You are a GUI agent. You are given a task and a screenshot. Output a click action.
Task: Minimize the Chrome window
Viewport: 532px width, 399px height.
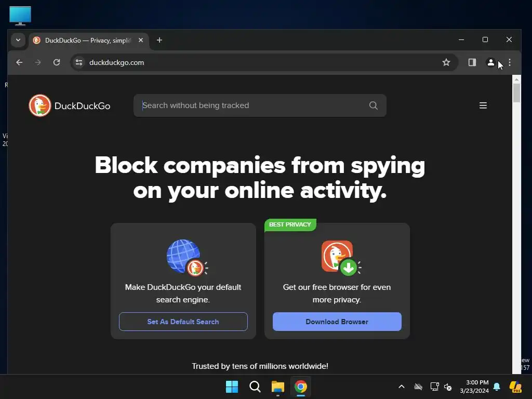[x=461, y=39]
